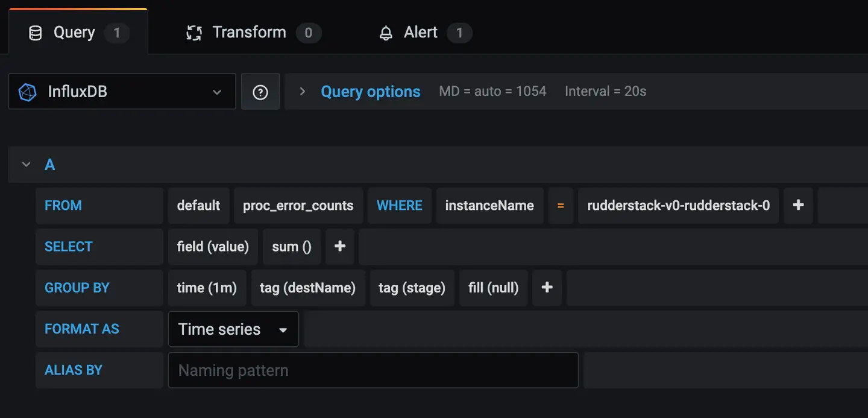The width and height of the screenshot is (868, 418).
Task: Open the InfluxDB datasource dropdown
Action: tap(217, 91)
